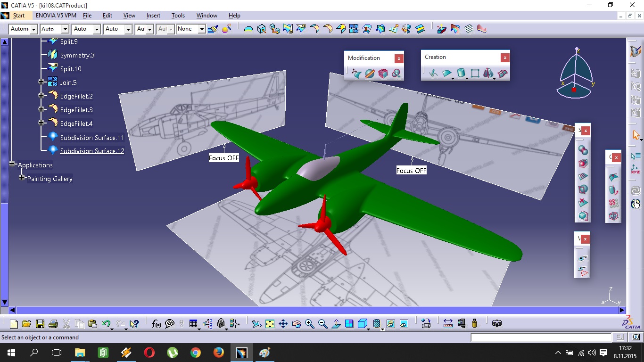The width and height of the screenshot is (644, 362).
Task: Click the What's This help pointer icon
Action: [134, 324]
